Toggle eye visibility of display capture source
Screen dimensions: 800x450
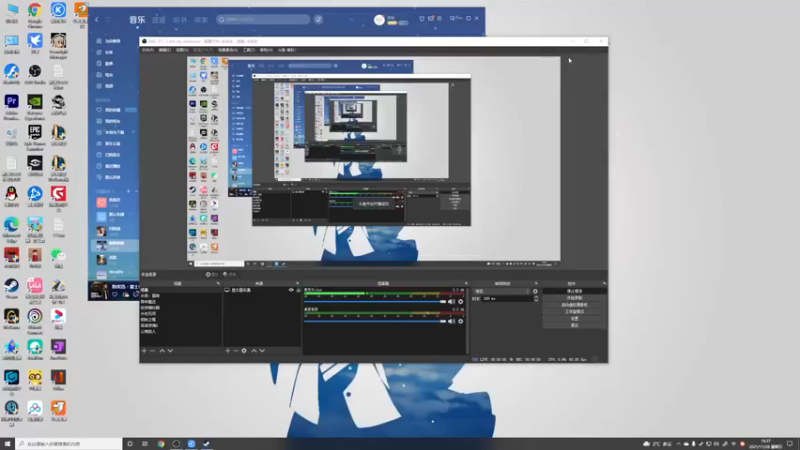(x=291, y=290)
